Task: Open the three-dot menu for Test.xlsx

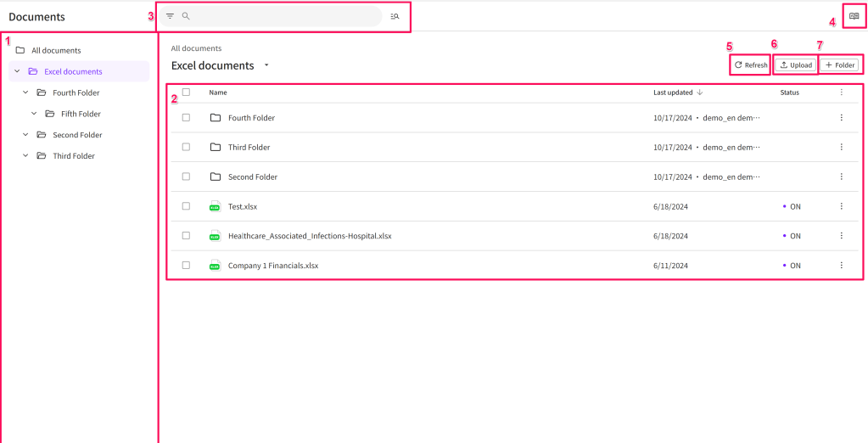Action: coord(841,206)
